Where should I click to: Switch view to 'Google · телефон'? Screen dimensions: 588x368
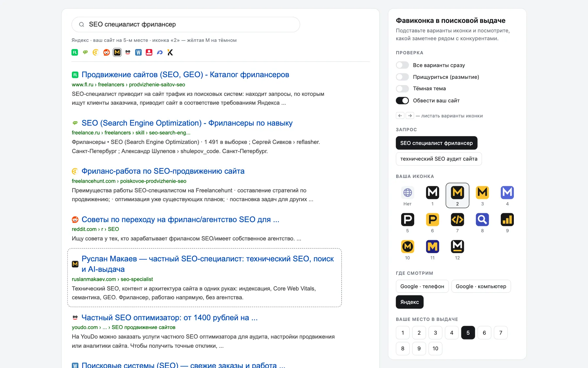point(422,286)
